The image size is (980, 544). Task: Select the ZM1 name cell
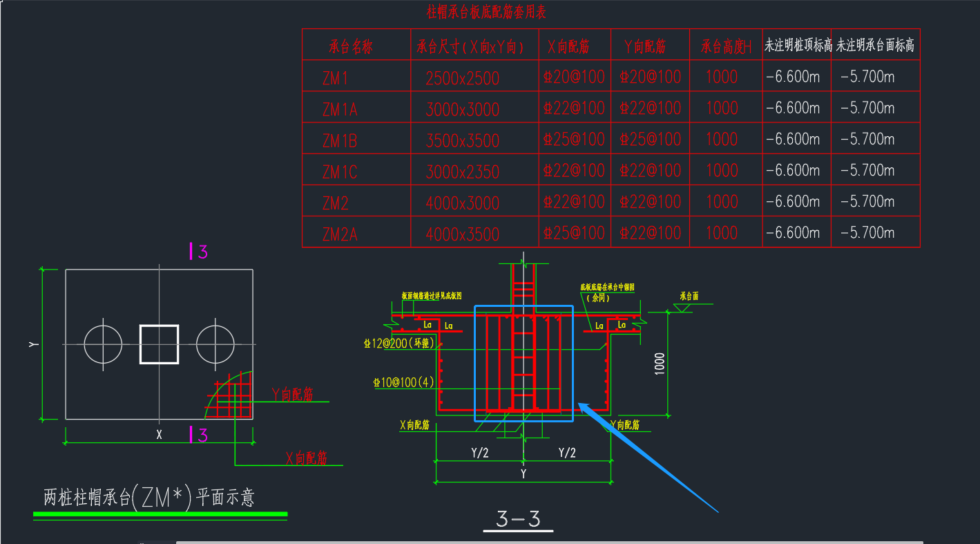coord(335,78)
